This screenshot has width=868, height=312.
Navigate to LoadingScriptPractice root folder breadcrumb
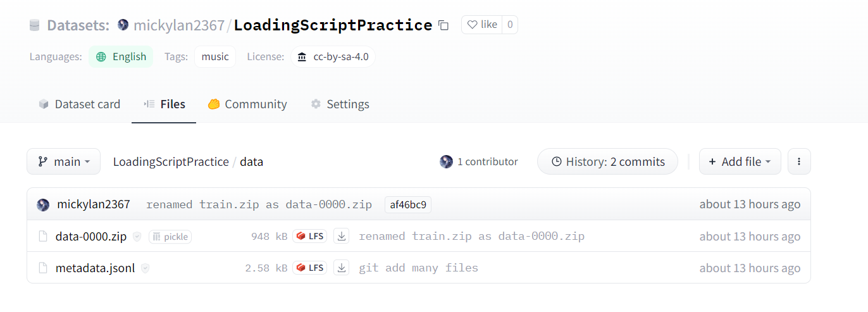171,161
